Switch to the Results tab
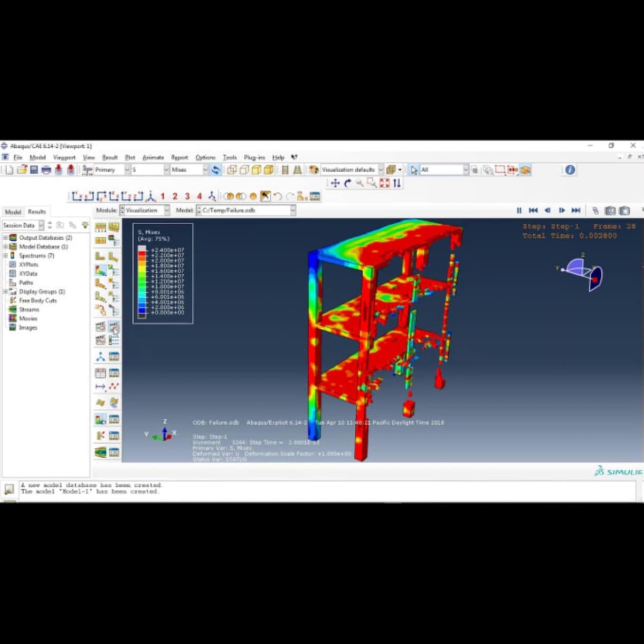 tap(37, 212)
